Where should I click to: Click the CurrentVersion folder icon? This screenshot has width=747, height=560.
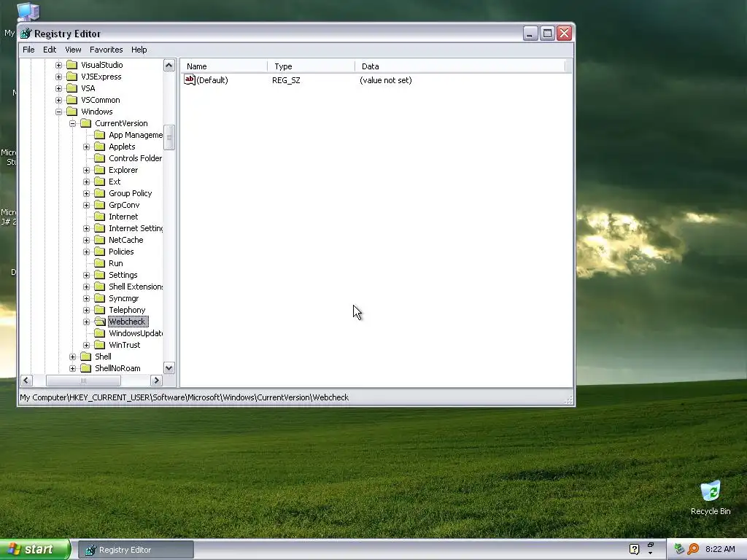[86, 123]
